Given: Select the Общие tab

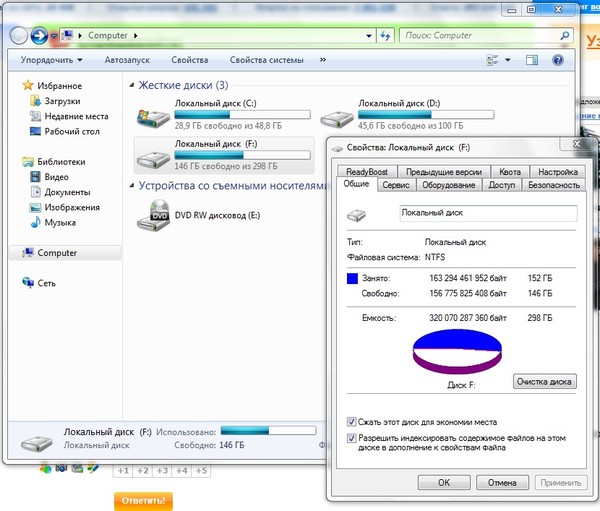Looking at the screenshot, I should click(x=356, y=184).
